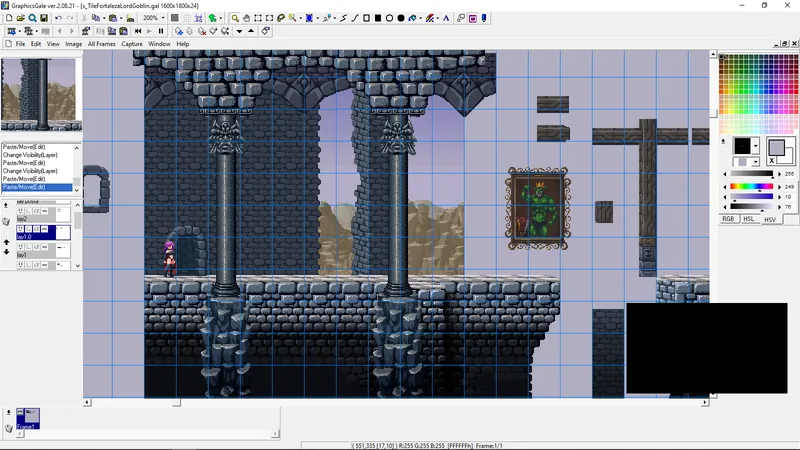
Task: Switch color mode to HSL tab
Action: coord(748,219)
